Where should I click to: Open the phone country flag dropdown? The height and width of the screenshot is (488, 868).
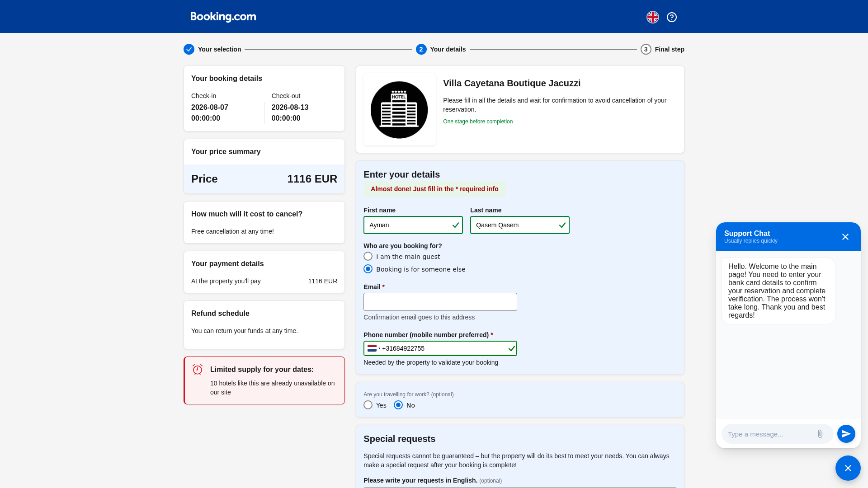373,348
